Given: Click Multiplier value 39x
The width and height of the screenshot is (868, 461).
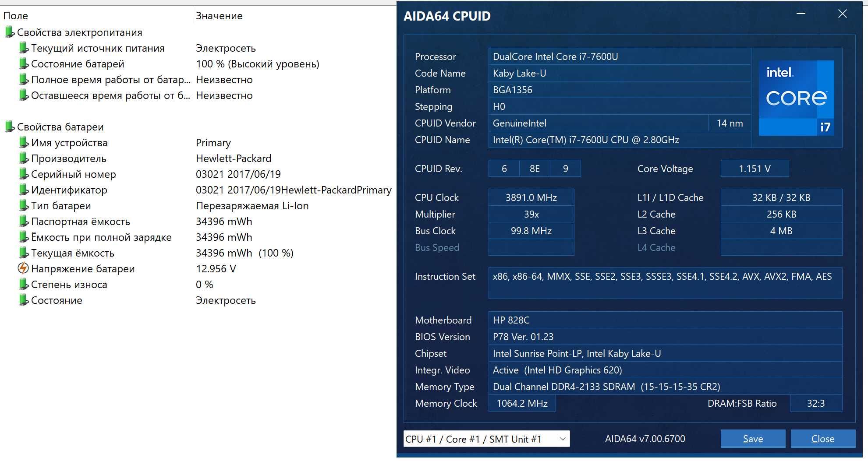Looking at the screenshot, I should pyautogui.click(x=531, y=214).
